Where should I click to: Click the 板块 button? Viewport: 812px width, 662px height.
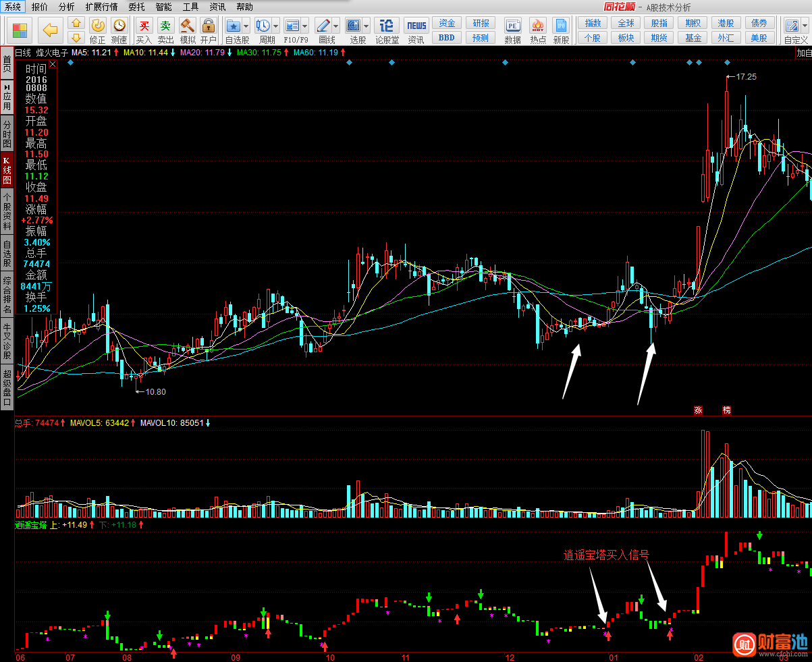[626, 38]
